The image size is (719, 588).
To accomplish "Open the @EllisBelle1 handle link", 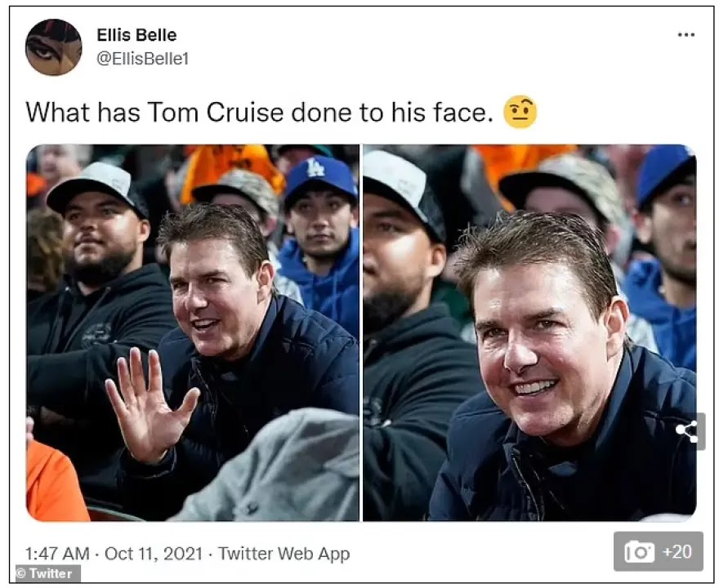I will coord(143,59).
